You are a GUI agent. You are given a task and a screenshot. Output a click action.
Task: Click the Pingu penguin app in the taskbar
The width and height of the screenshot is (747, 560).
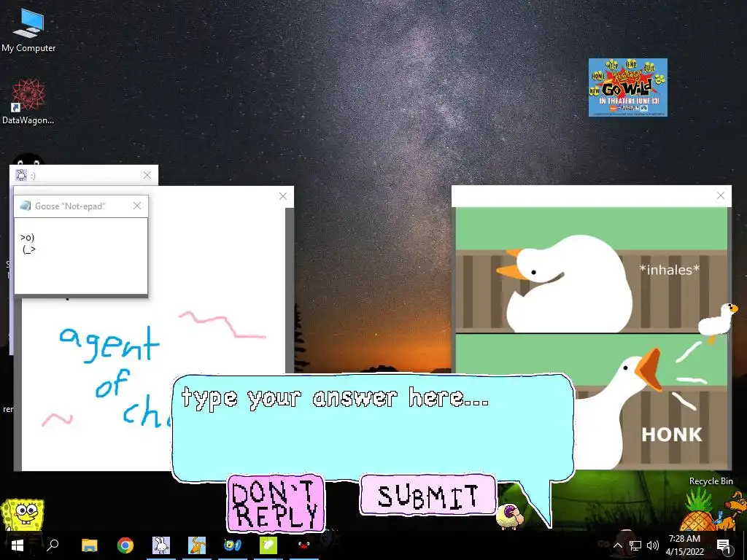(x=304, y=545)
